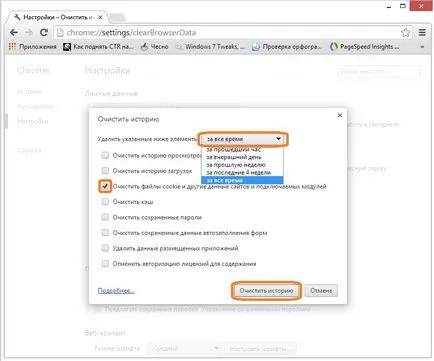This screenshot has height=361, width=434.
Task: Select the Настройки – Очистить tab
Action: point(57,17)
